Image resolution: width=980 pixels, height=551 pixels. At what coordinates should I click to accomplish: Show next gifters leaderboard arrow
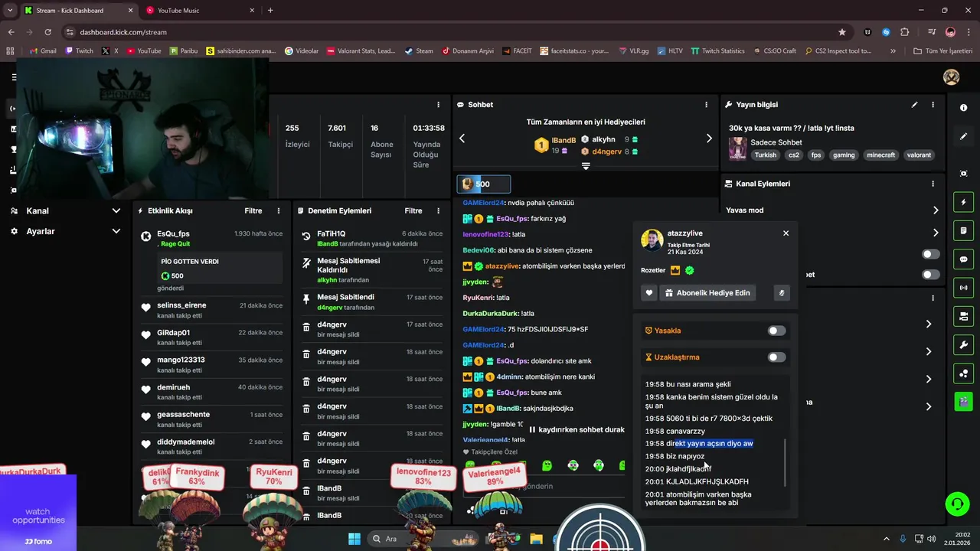[x=709, y=139]
